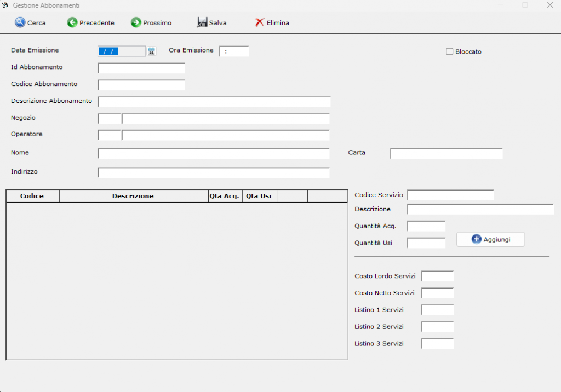
Task: Click into the Codice Abbonamento field
Action: tap(141, 85)
